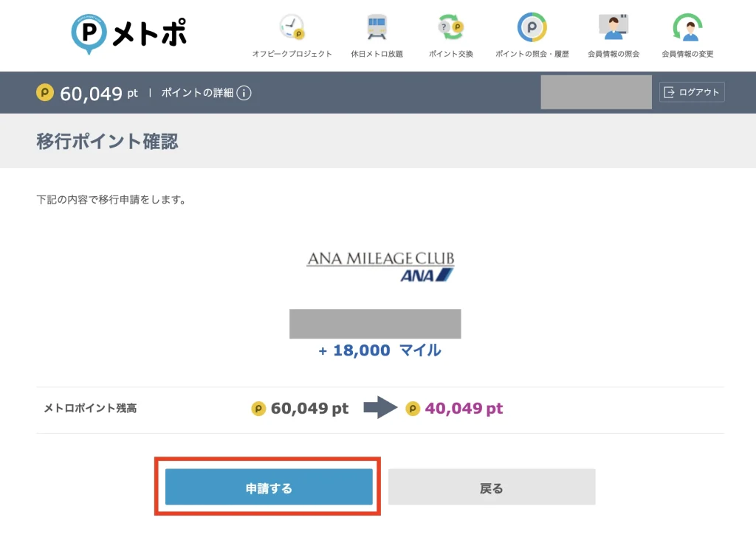Open the ポイント交換 exchange icon
Image resolution: width=756 pixels, height=537 pixels.
point(451,27)
